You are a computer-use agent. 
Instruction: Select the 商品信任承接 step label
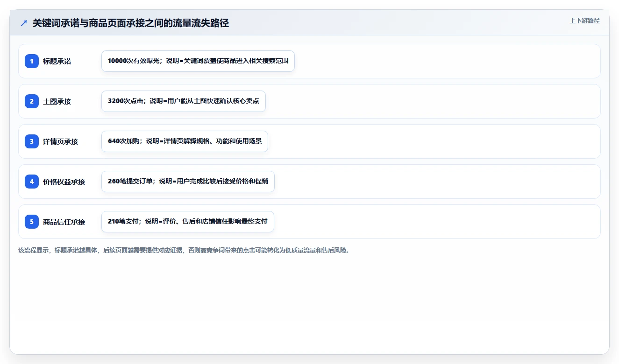pyautogui.click(x=64, y=222)
